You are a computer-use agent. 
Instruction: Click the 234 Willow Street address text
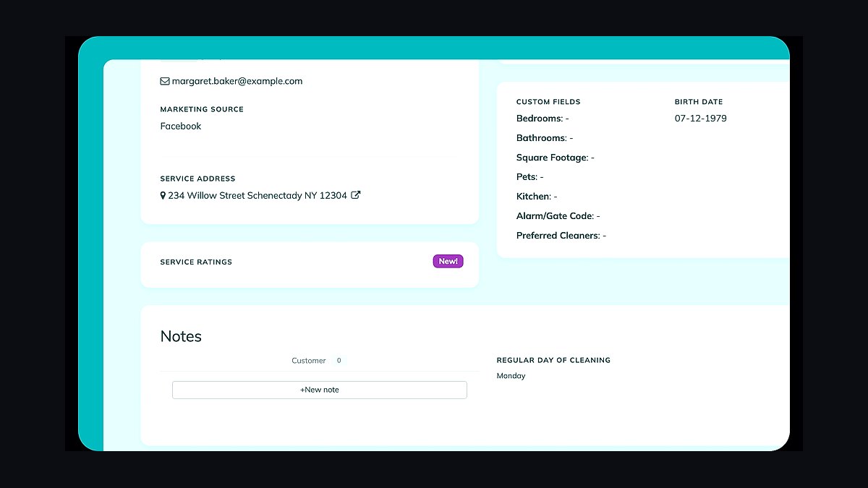tap(258, 196)
